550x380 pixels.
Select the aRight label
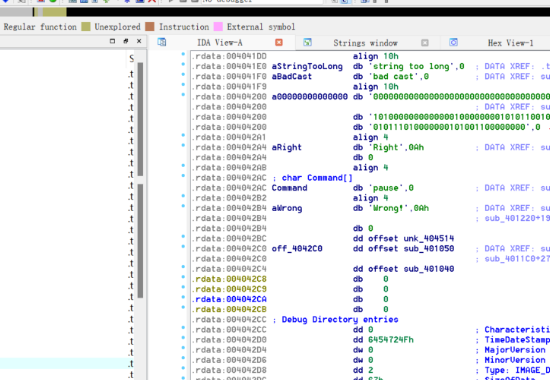pyautogui.click(x=287, y=147)
